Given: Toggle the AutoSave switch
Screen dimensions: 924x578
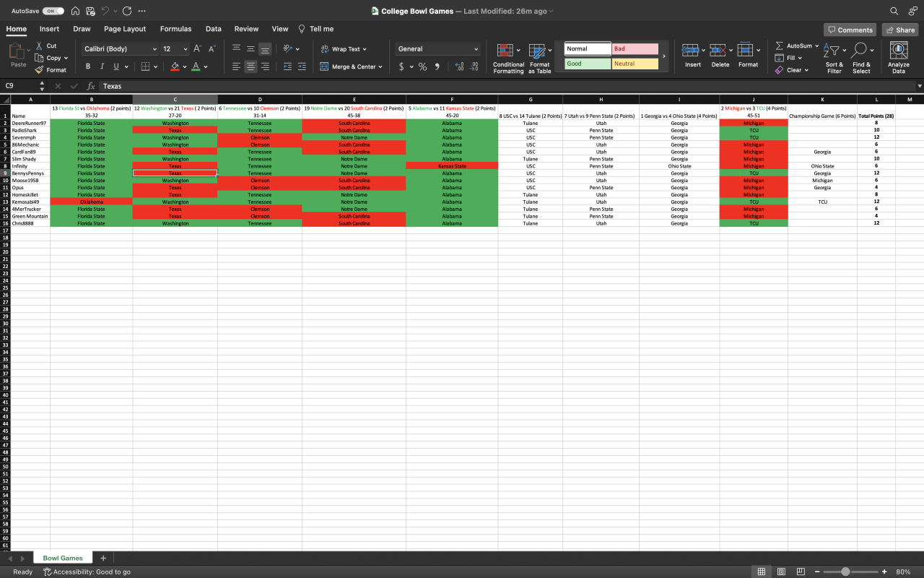Looking at the screenshot, I should tap(53, 11).
